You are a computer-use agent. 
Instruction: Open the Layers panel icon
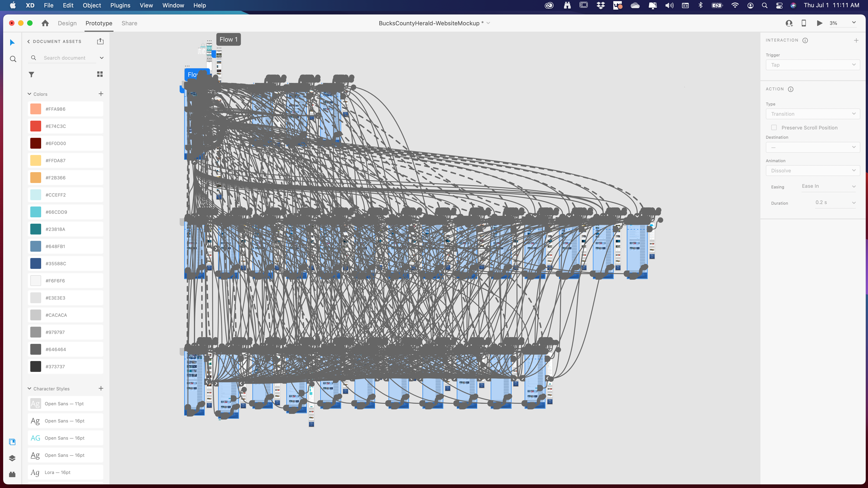pyautogui.click(x=12, y=458)
